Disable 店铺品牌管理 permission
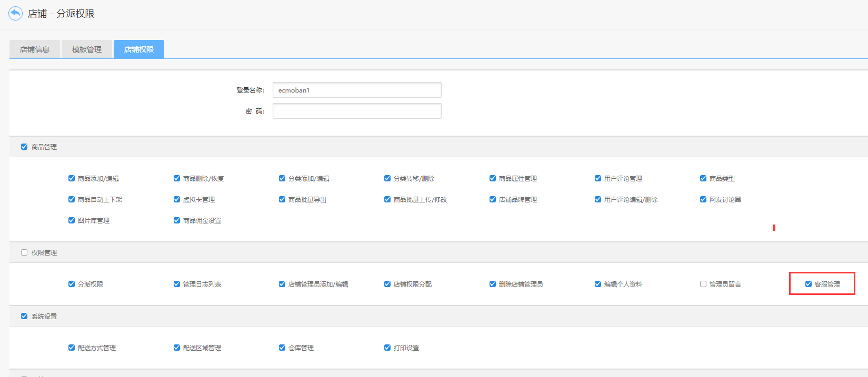 [493, 199]
